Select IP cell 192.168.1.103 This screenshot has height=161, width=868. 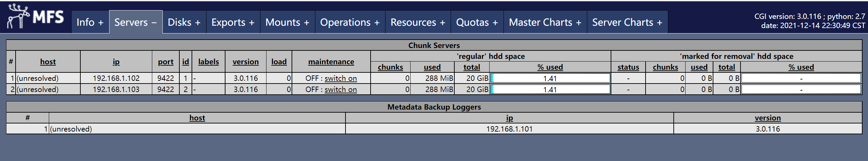(x=116, y=90)
